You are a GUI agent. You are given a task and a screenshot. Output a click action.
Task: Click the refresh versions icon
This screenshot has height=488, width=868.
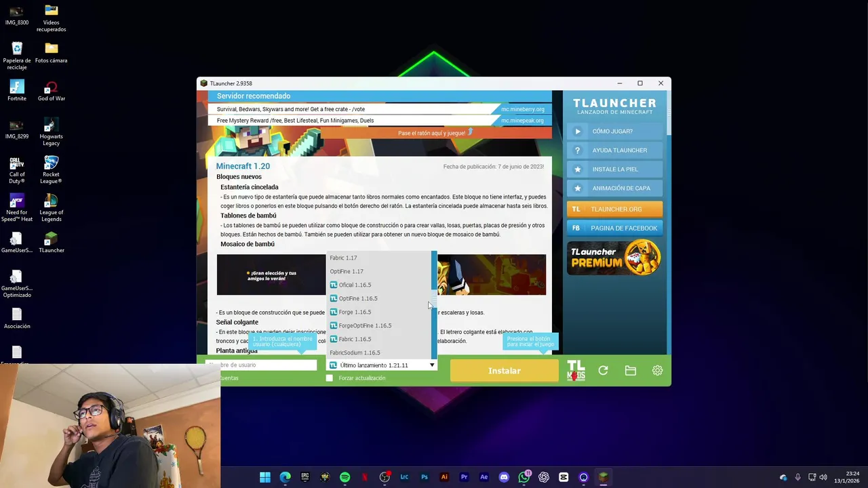point(603,370)
